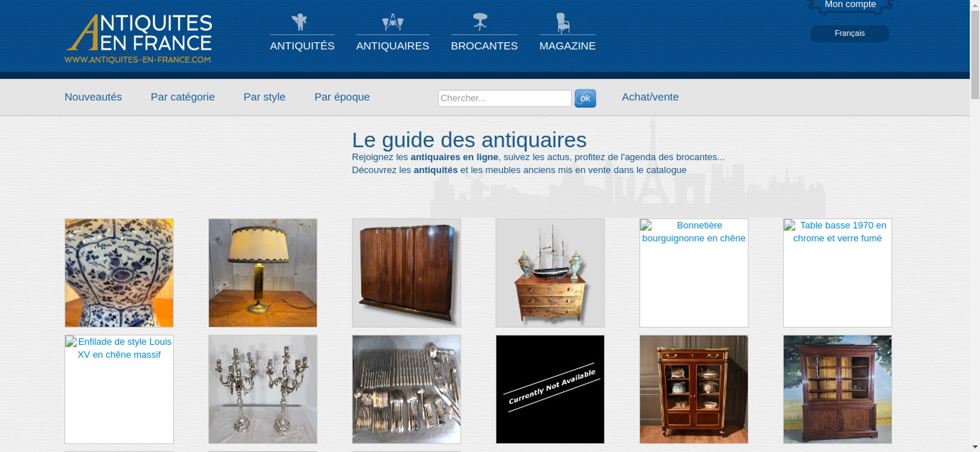The image size is (980, 452).
Task: Open the blue and white porcelain vase thumbnail
Action: click(119, 273)
